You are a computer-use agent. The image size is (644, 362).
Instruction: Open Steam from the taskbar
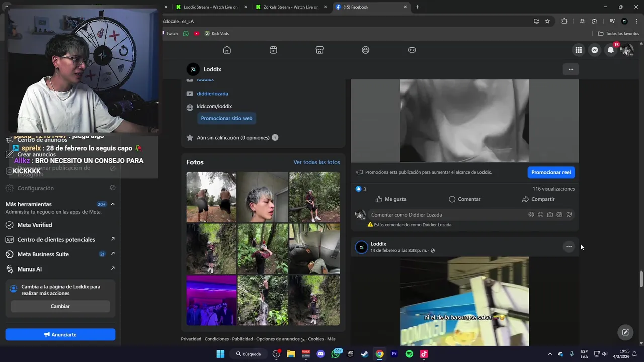tap(365, 354)
